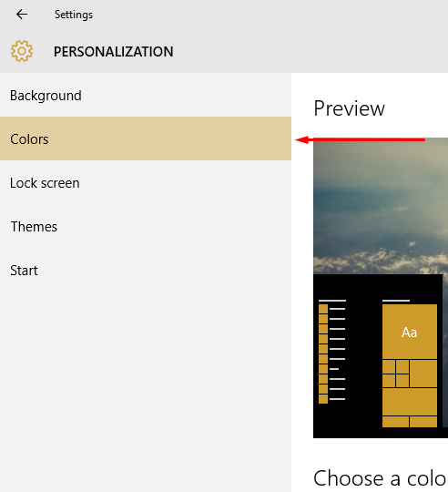Click the red arrow pointing at Colors

[361, 139]
